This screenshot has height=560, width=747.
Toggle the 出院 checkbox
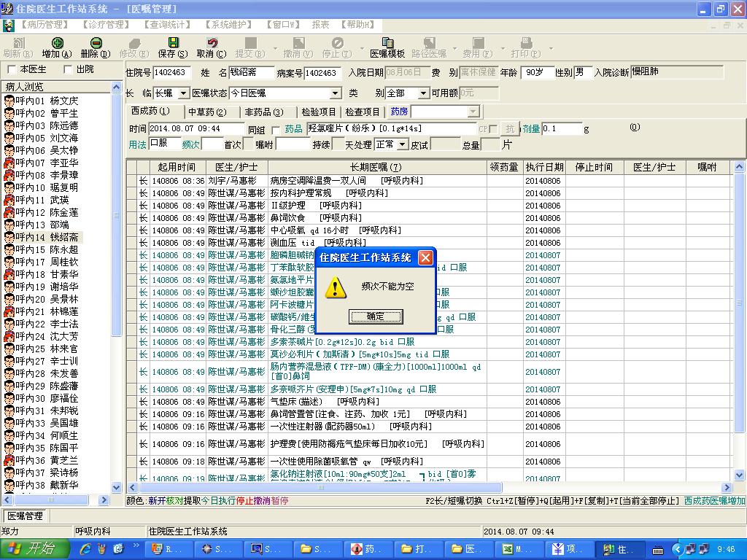click(68, 69)
